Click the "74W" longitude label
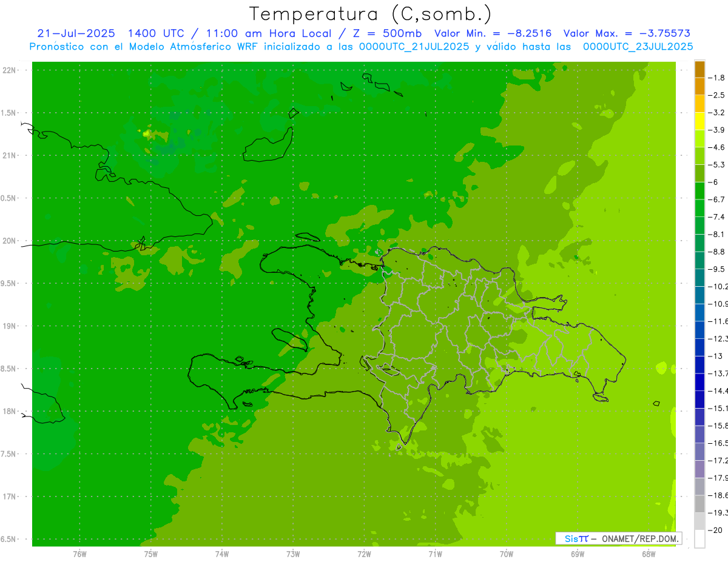This screenshot has height=562, width=728. coord(221,554)
